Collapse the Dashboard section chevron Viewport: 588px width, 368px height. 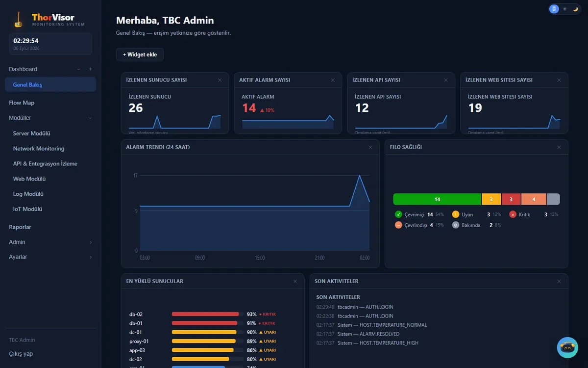(78, 69)
